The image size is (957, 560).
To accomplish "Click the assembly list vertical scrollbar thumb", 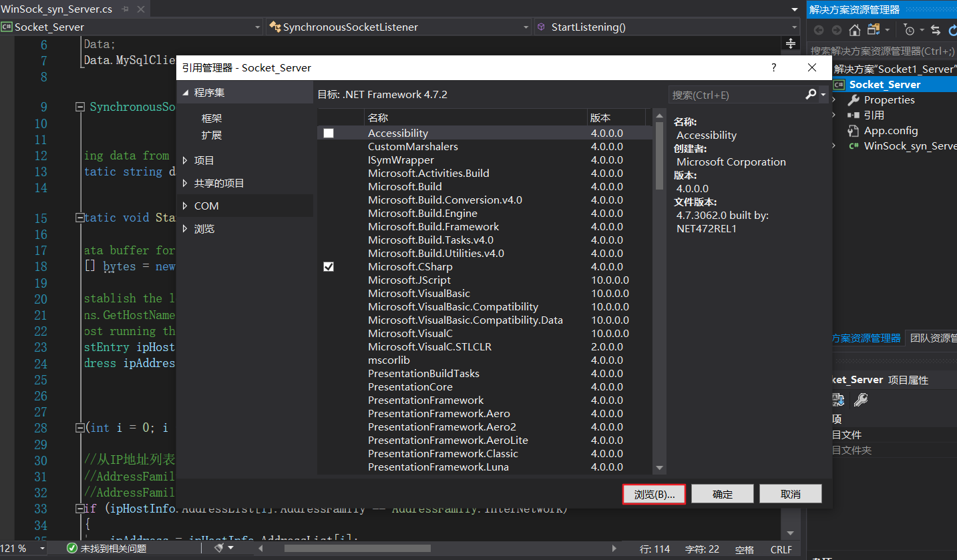I will pyautogui.click(x=660, y=155).
